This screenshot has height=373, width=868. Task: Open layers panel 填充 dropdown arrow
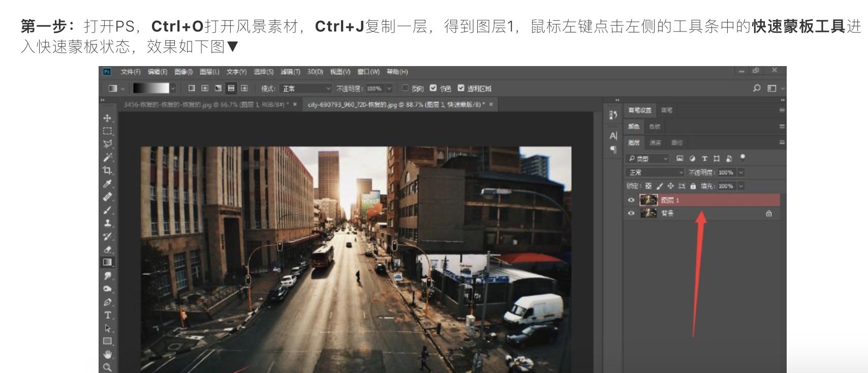(741, 186)
